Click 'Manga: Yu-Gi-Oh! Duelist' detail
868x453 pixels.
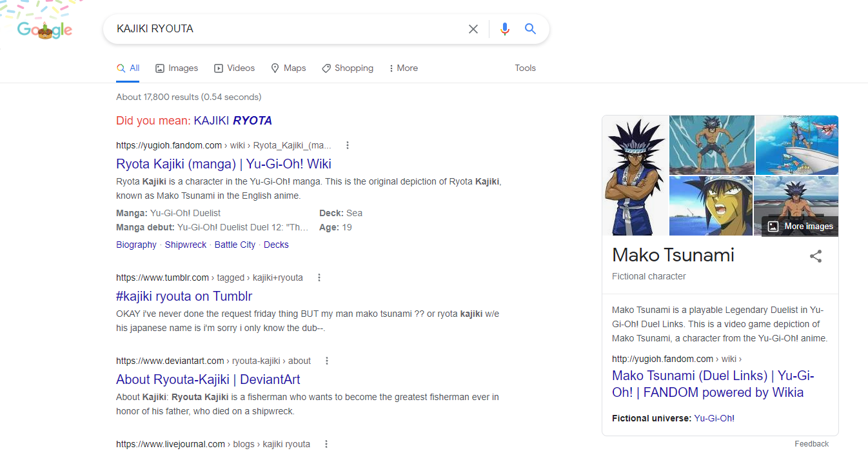click(168, 213)
